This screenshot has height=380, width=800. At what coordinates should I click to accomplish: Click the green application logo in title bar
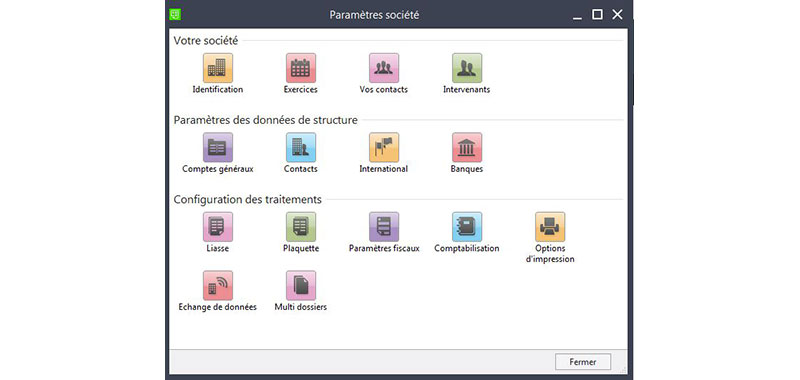(x=176, y=14)
